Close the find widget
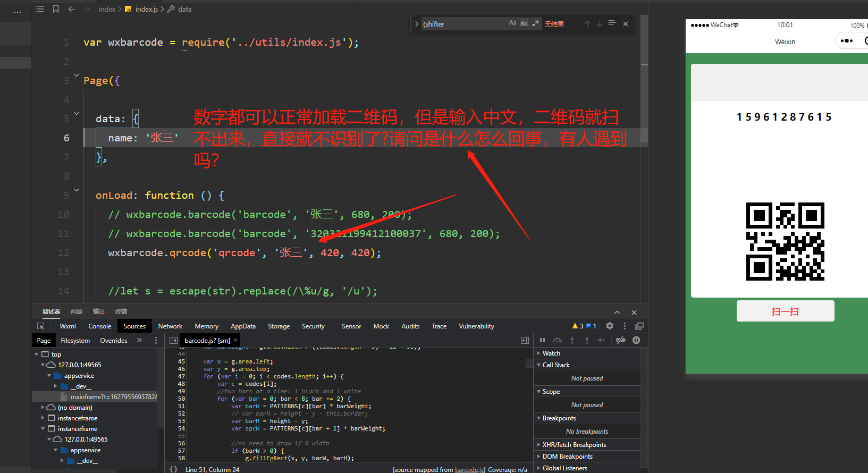The width and height of the screenshot is (868, 473). [x=626, y=24]
